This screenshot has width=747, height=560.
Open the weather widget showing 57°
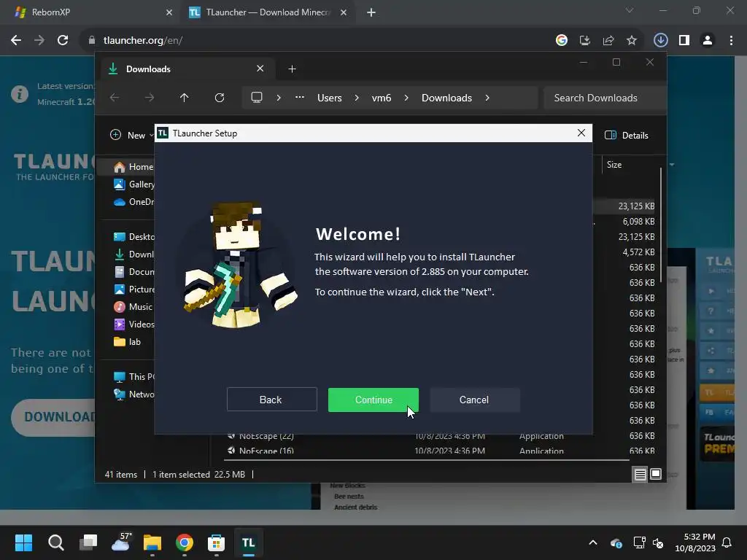(x=121, y=542)
